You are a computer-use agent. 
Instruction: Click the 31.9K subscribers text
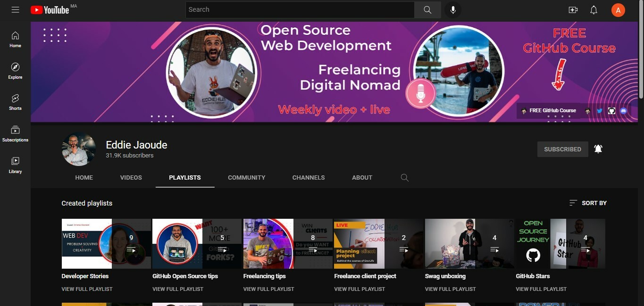130,156
